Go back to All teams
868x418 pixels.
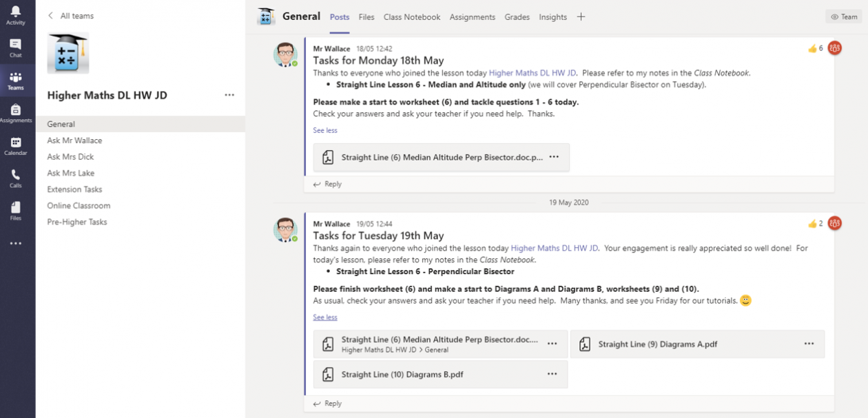pyautogui.click(x=70, y=16)
